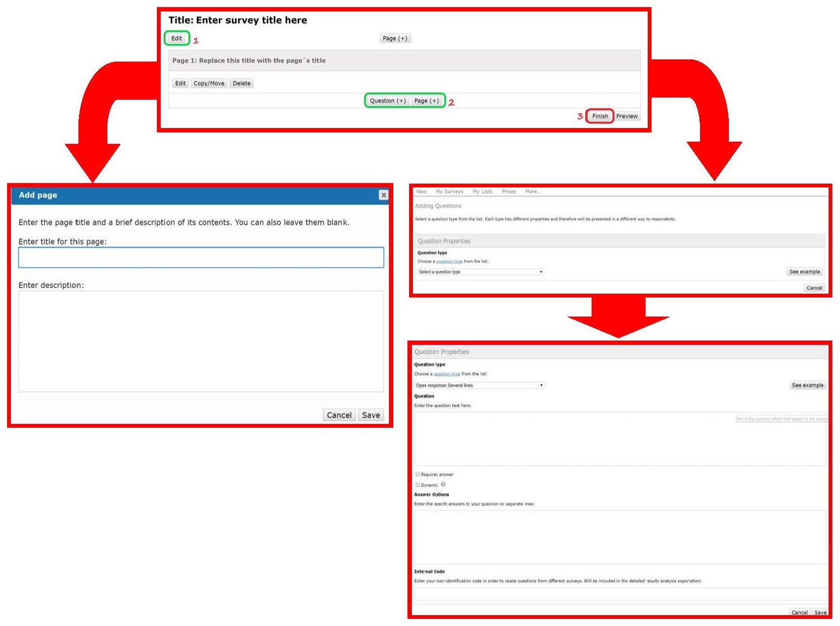Open the survey Preview
840x626 pixels.
click(x=627, y=116)
